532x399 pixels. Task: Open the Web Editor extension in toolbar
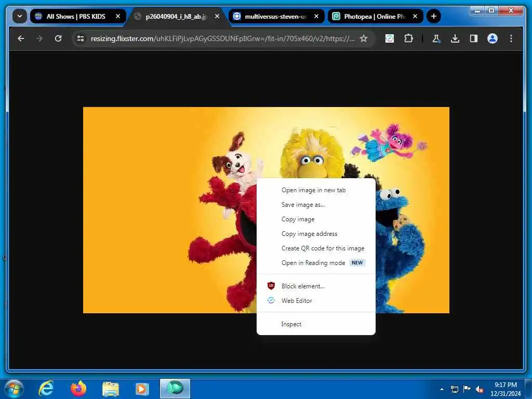point(390,38)
